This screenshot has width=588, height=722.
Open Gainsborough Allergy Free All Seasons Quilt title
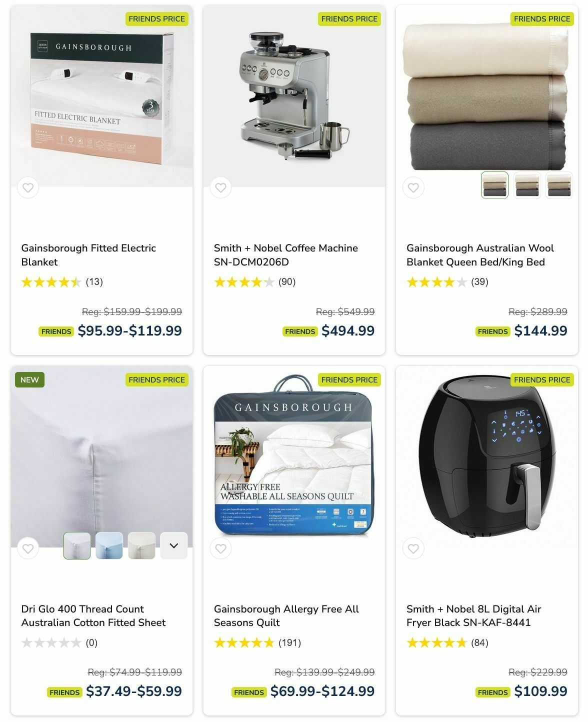[286, 615]
